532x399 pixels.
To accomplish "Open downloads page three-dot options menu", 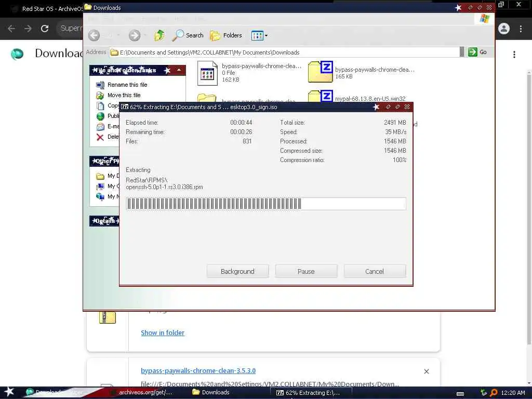I will pos(514,55).
